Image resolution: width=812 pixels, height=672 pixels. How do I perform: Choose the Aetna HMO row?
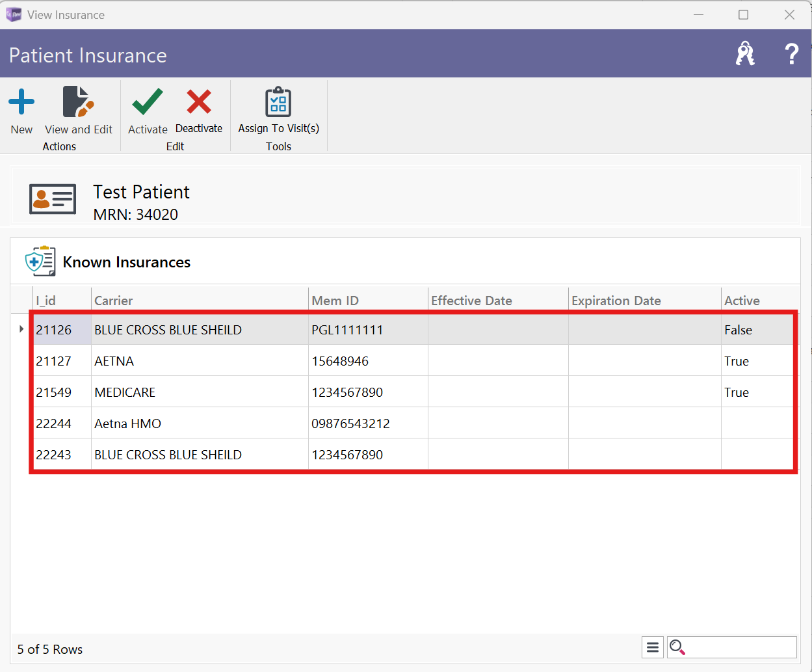(x=128, y=423)
